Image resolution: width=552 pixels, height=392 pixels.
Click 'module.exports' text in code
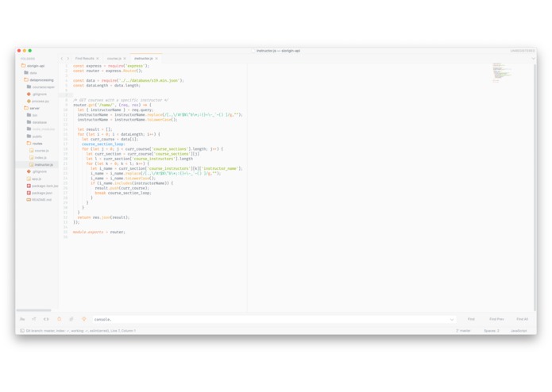pos(88,232)
